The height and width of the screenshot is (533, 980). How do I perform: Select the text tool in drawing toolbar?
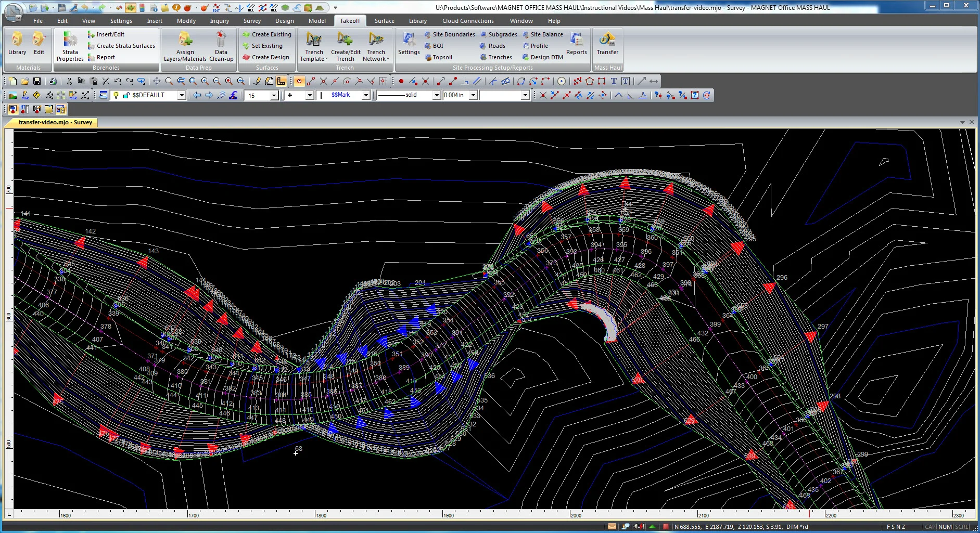point(614,81)
